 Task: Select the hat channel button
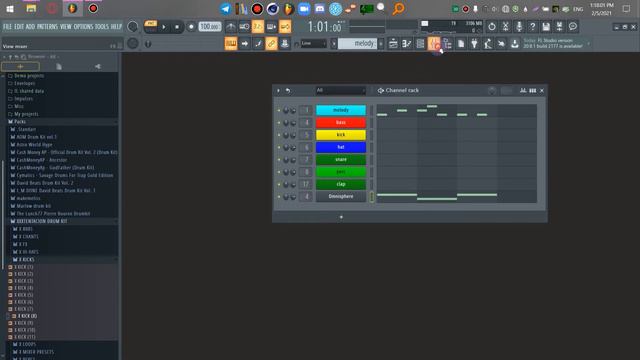pos(341,147)
